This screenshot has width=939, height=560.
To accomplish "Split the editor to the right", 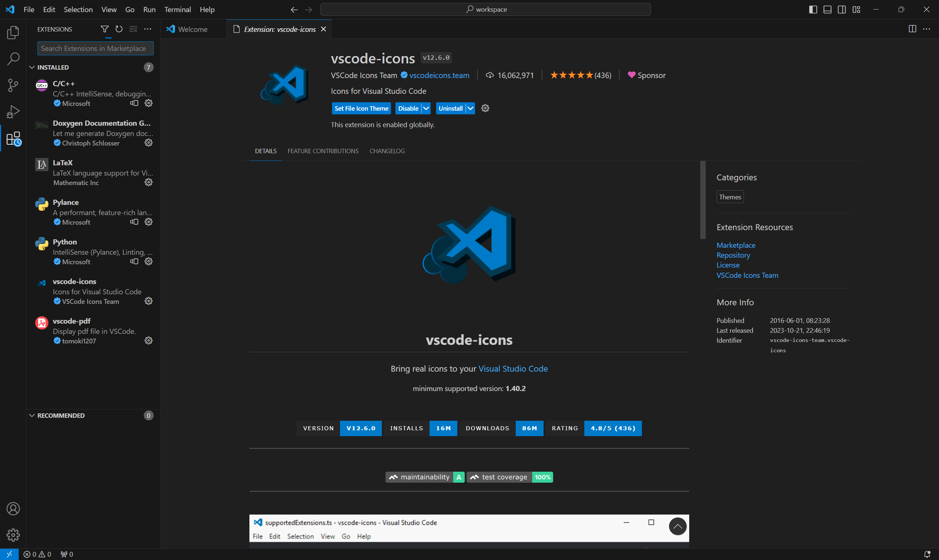I will pyautogui.click(x=912, y=29).
